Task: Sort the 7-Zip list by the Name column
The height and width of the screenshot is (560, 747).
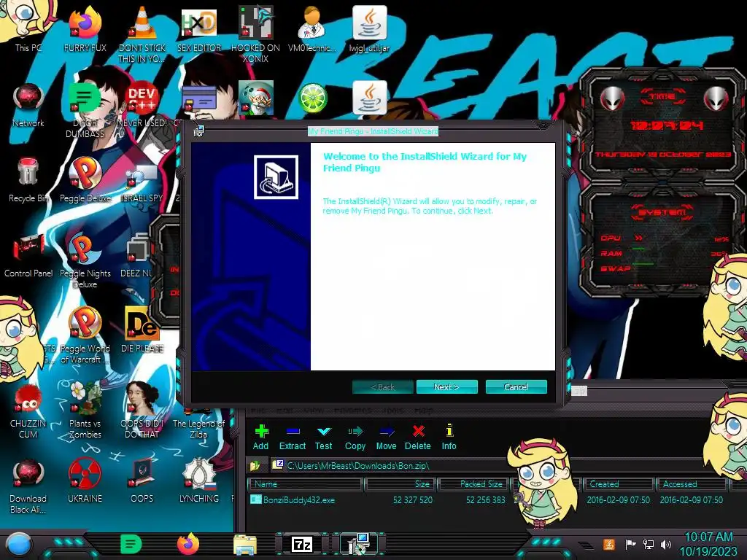Action: coord(305,484)
